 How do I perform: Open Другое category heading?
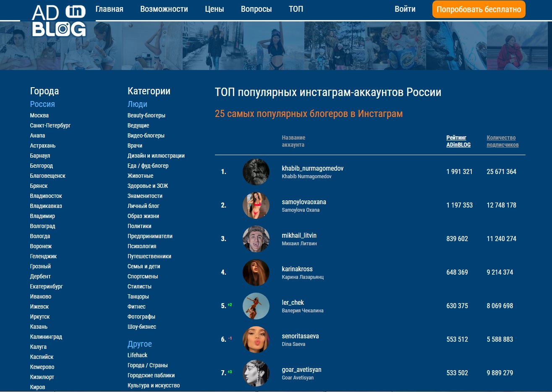pos(140,344)
